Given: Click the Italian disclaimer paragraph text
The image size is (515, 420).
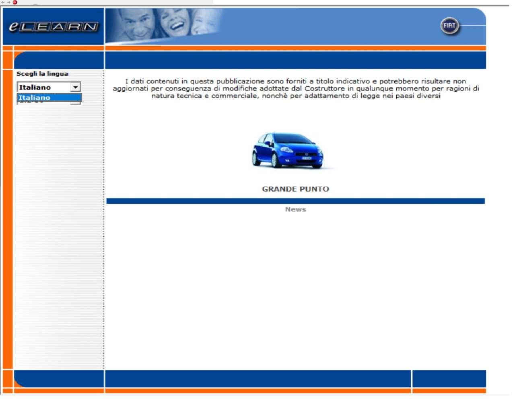Looking at the screenshot, I should [296, 88].
